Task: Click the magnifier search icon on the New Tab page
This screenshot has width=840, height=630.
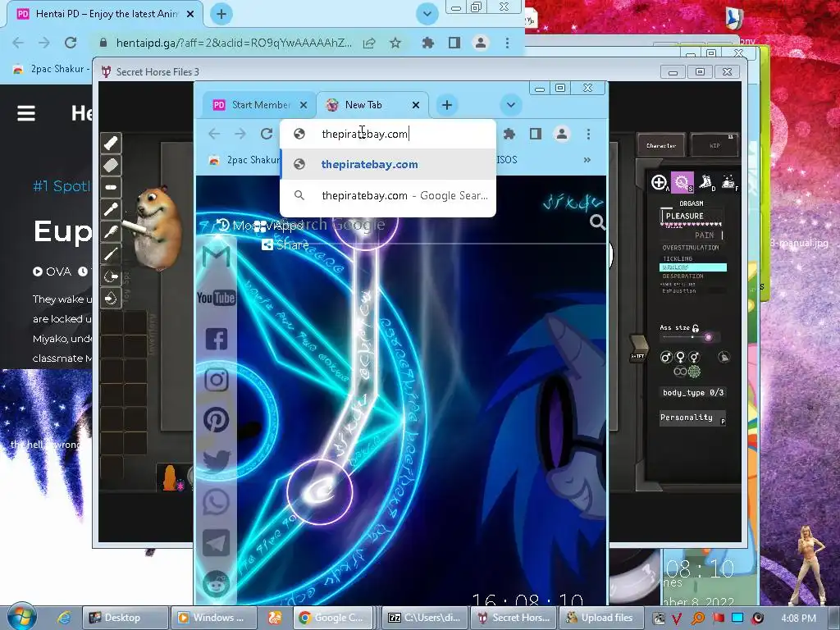Action: pyautogui.click(x=597, y=221)
